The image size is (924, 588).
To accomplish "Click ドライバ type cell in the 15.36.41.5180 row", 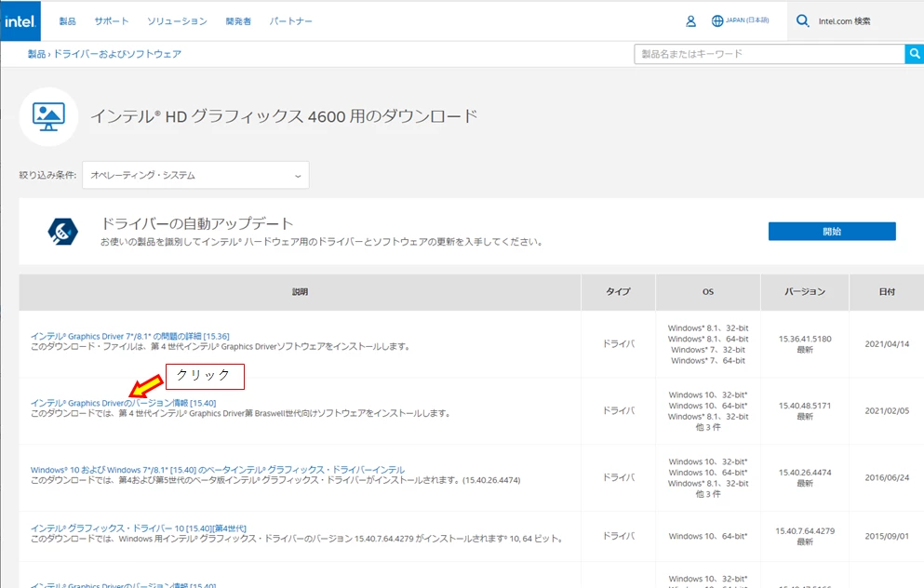I will pyautogui.click(x=618, y=344).
